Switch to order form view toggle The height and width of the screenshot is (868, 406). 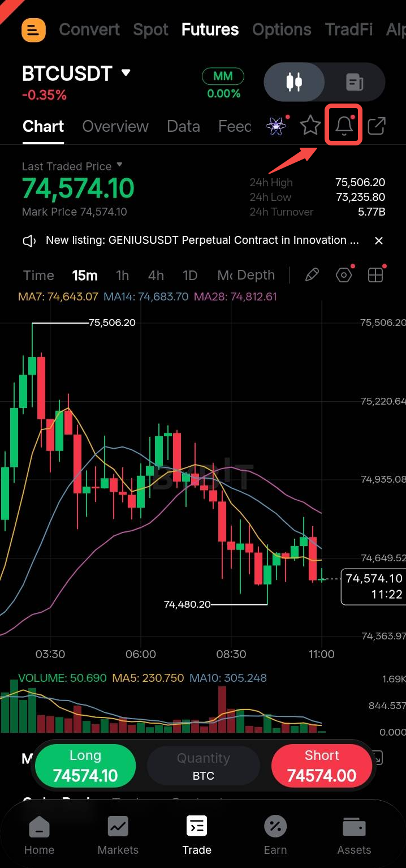click(x=355, y=82)
